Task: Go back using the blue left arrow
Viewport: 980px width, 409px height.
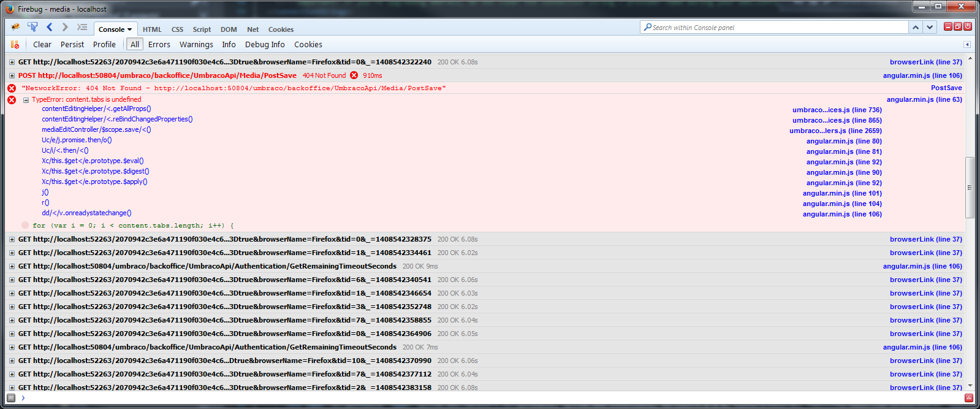Action: point(50,28)
